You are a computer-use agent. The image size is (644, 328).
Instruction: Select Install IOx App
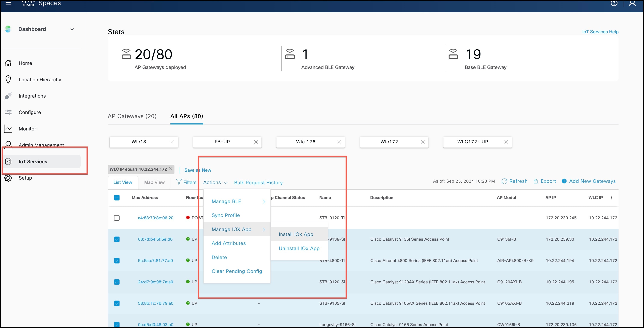[299, 234]
